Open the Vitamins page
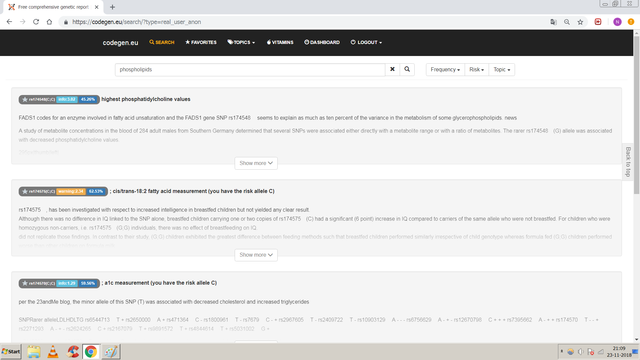Screen dimensions: 640x360 point(280,42)
